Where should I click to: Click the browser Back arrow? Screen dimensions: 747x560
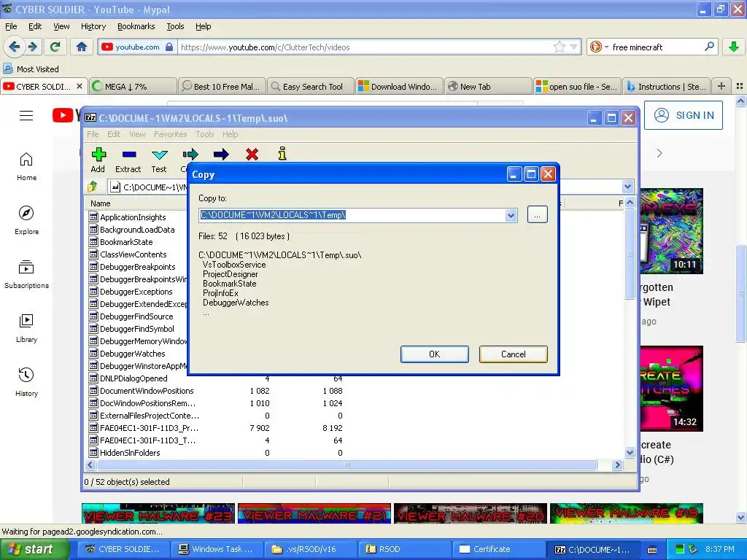pos(15,47)
